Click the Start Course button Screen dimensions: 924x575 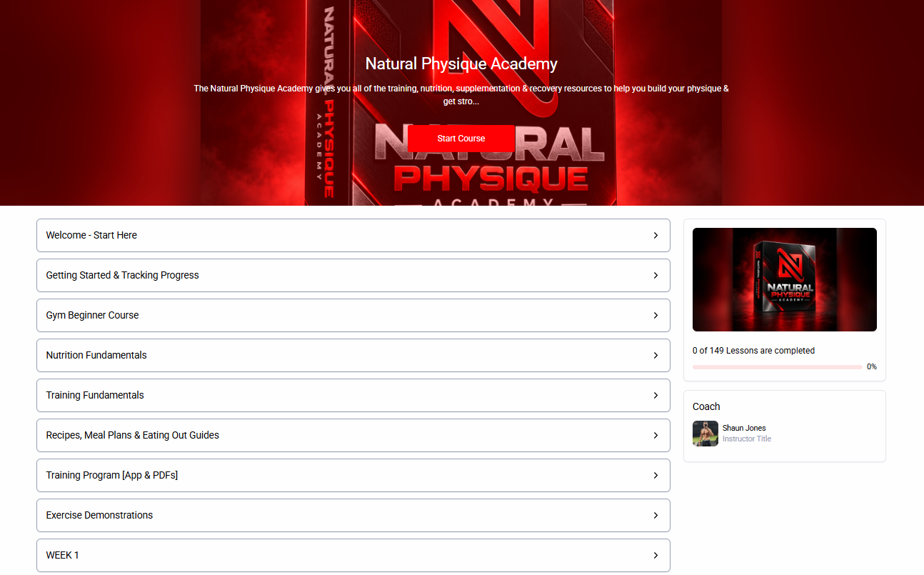(x=461, y=139)
